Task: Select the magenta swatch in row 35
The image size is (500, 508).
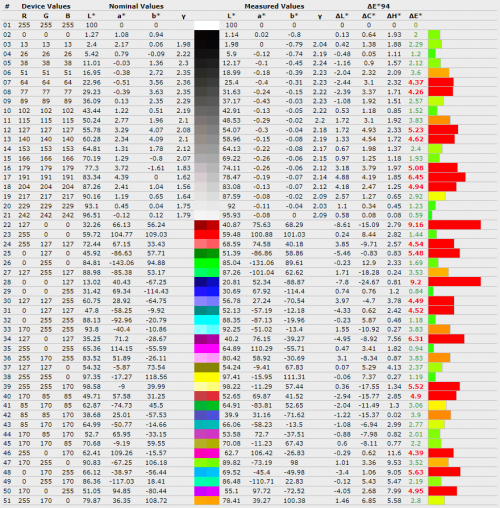Action: pyautogui.click(x=207, y=348)
